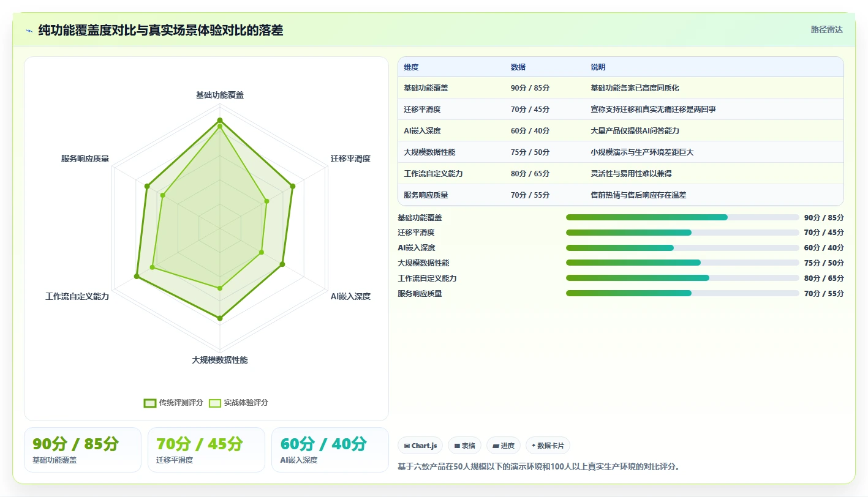The width and height of the screenshot is (868, 497).
Task: Click the 服务响应质量 axis label on the radar chart
Action: 85,159
